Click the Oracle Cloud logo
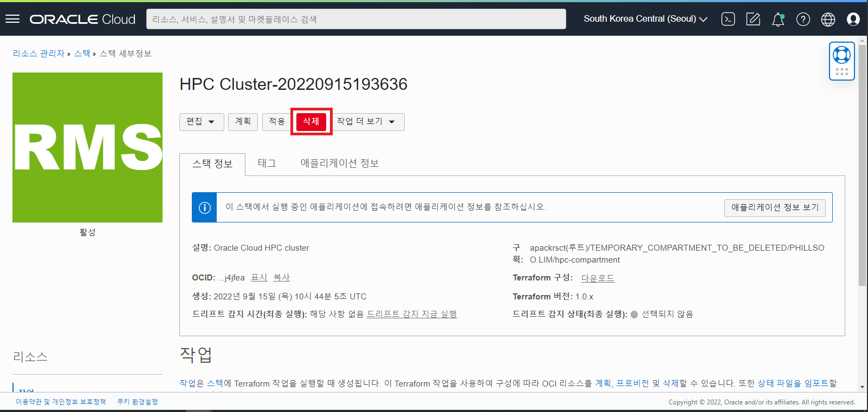This screenshot has height=412, width=868. click(x=82, y=19)
